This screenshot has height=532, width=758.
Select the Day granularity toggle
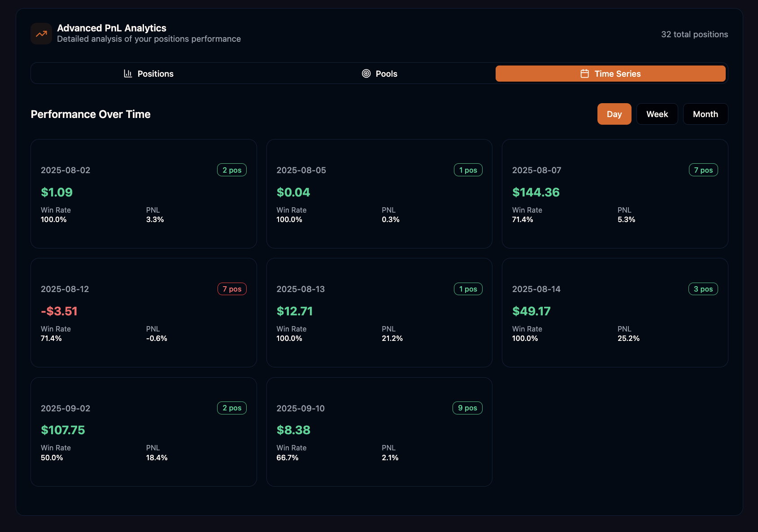(x=614, y=114)
